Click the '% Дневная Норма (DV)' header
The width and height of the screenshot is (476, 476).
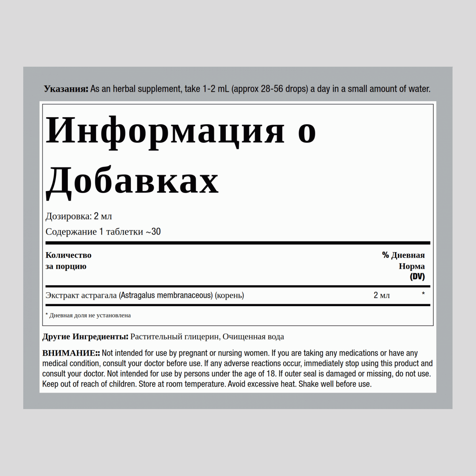tap(403, 266)
